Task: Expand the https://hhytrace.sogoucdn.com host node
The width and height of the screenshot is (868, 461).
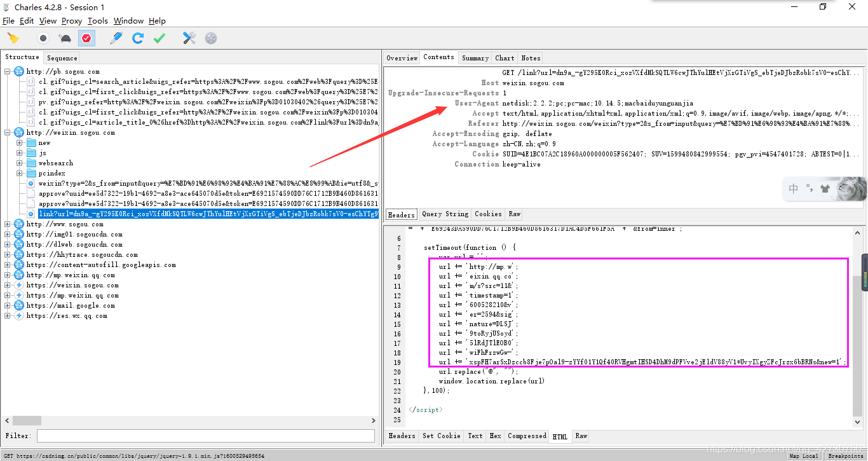Action: (x=8, y=254)
